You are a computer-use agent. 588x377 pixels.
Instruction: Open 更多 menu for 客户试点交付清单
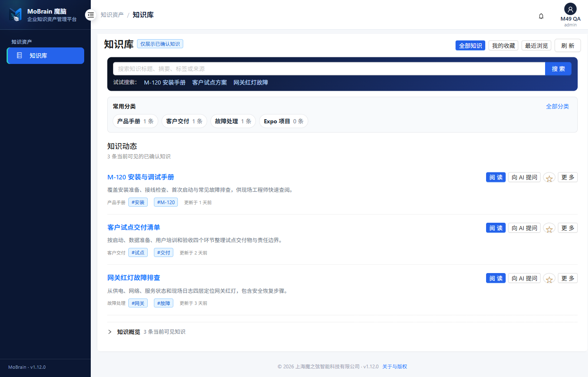pos(568,228)
